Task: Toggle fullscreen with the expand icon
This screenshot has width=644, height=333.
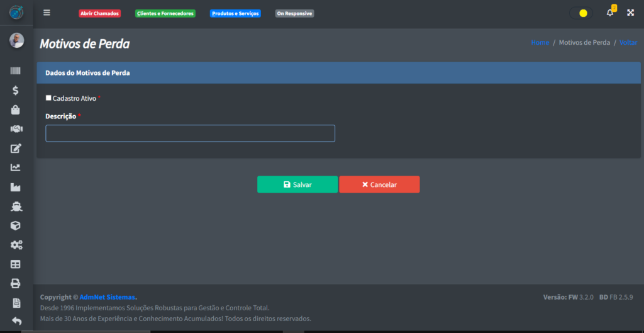Action: pyautogui.click(x=630, y=13)
